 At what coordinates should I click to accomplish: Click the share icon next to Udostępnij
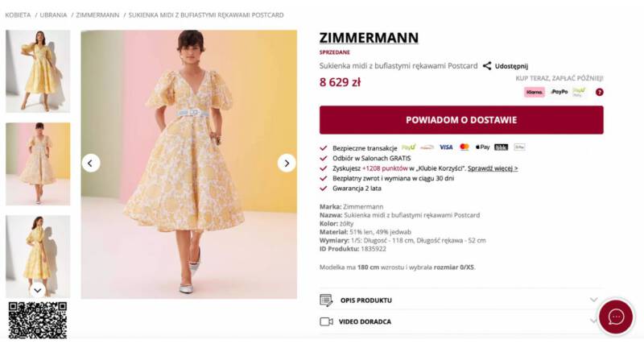487,66
